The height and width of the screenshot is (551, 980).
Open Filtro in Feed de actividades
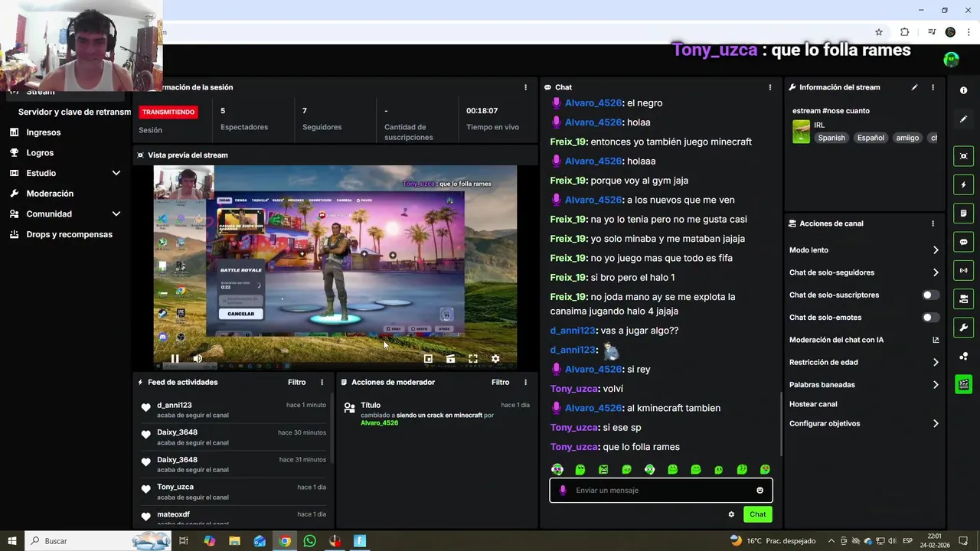pyautogui.click(x=297, y=382)
